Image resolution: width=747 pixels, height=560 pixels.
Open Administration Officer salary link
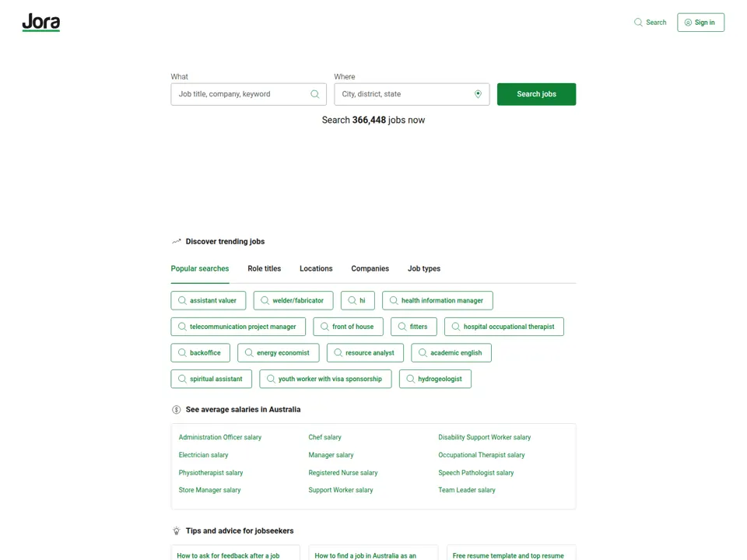[x=220, y=437]
